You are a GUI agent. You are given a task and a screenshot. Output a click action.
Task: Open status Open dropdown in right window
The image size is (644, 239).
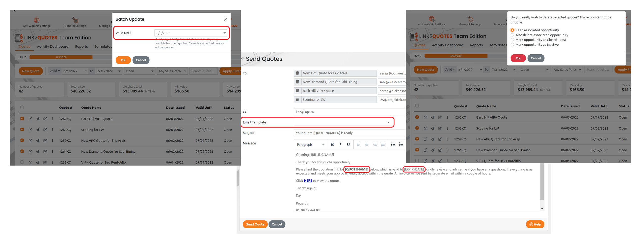(535, 70)
